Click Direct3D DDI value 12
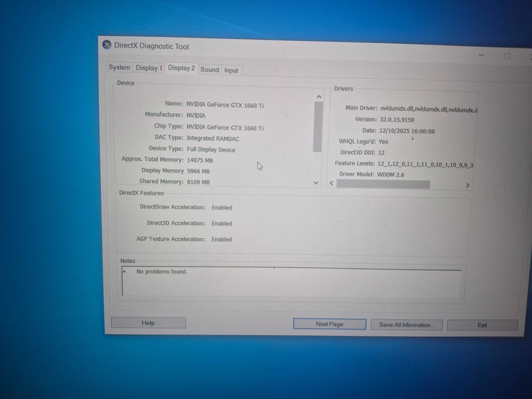 tap(381, 153)
